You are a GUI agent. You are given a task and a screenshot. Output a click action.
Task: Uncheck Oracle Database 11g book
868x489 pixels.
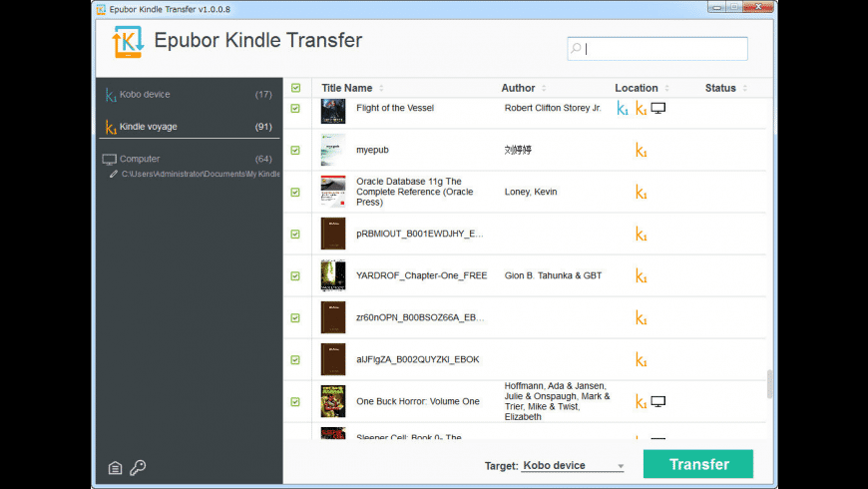(x=295, y=193)
